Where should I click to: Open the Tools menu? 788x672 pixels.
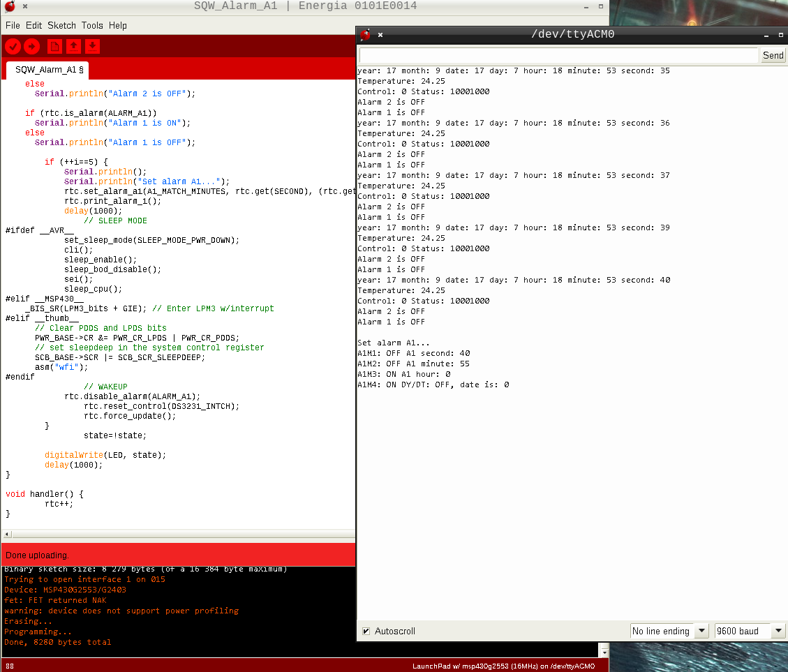pyautogui.click(x=92, y=25)
